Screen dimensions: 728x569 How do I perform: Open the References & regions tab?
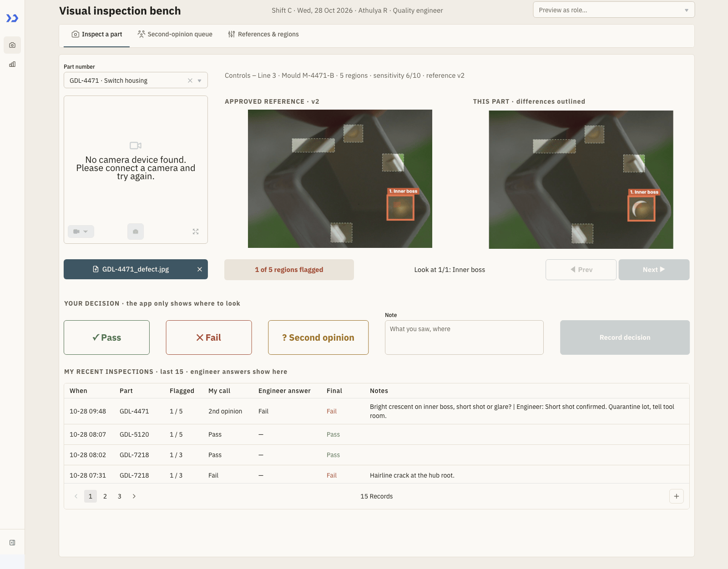click(x=263, y=35)
